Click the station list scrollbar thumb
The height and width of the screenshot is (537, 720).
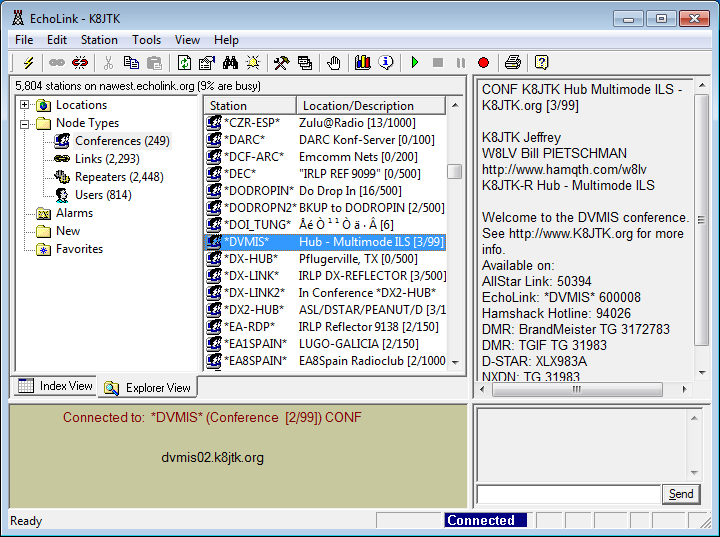coord(455,171)
